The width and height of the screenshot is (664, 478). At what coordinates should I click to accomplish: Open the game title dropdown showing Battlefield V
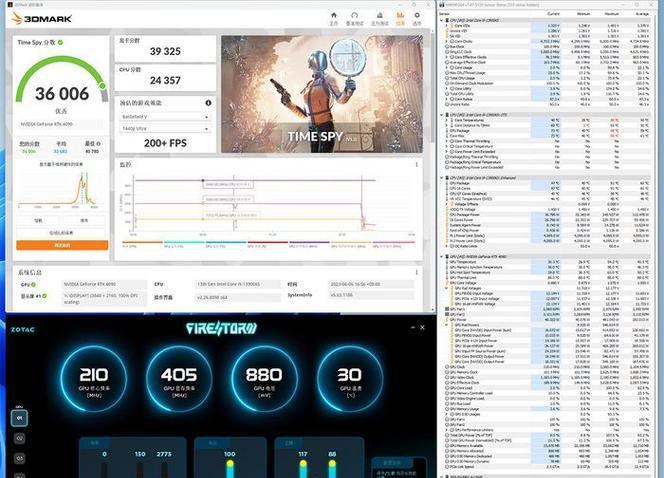(x=165, y=116)
